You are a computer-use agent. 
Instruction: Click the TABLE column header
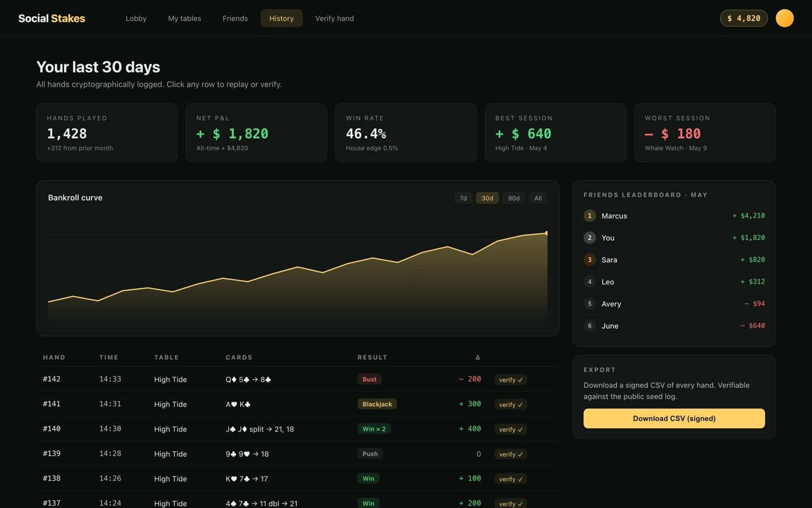point(166,358)
